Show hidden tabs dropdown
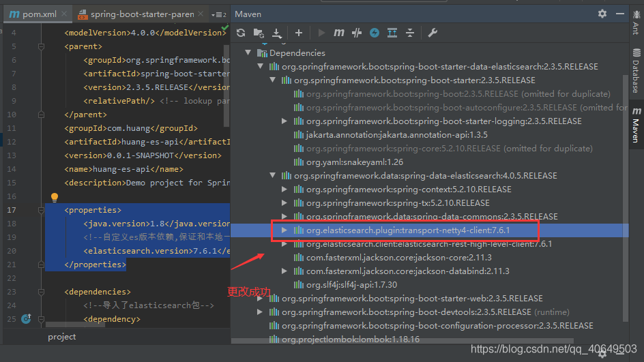644x362 pixels. [218, 15]
